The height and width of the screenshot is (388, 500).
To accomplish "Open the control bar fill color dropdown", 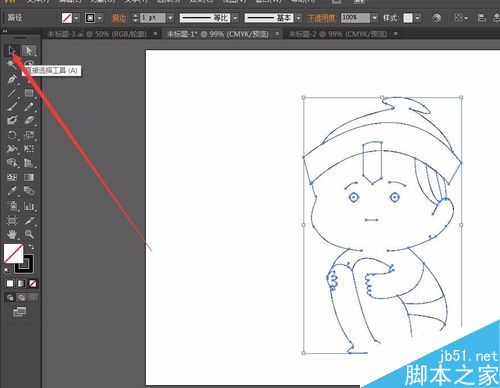I will click(77, 18).
